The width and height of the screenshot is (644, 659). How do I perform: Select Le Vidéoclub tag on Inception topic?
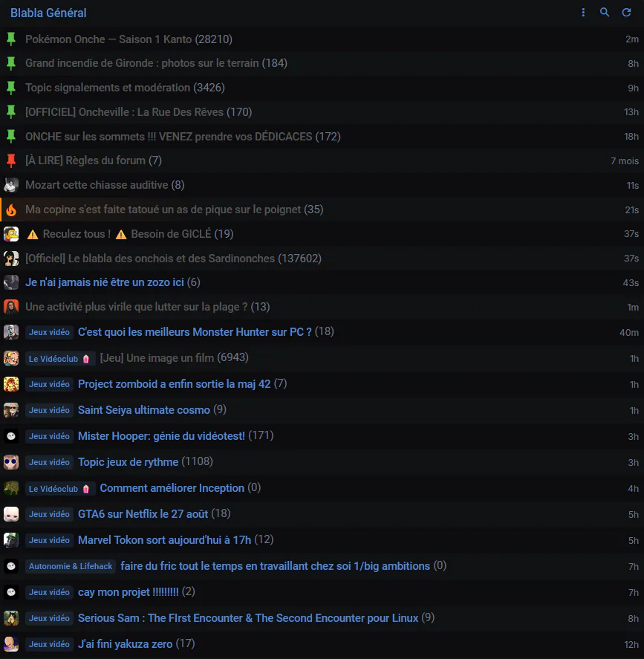pos(60,488)
